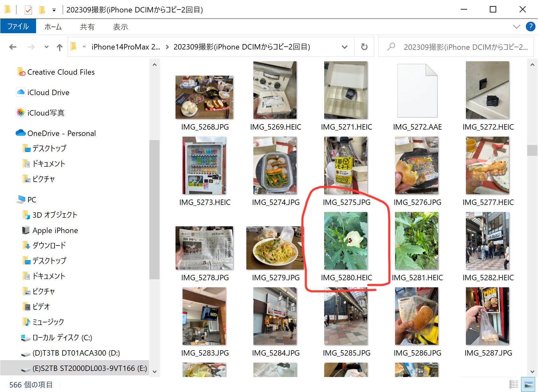Open the iCloud写真 photos icon
The image size is (538, 392).
tap(21, 112)
